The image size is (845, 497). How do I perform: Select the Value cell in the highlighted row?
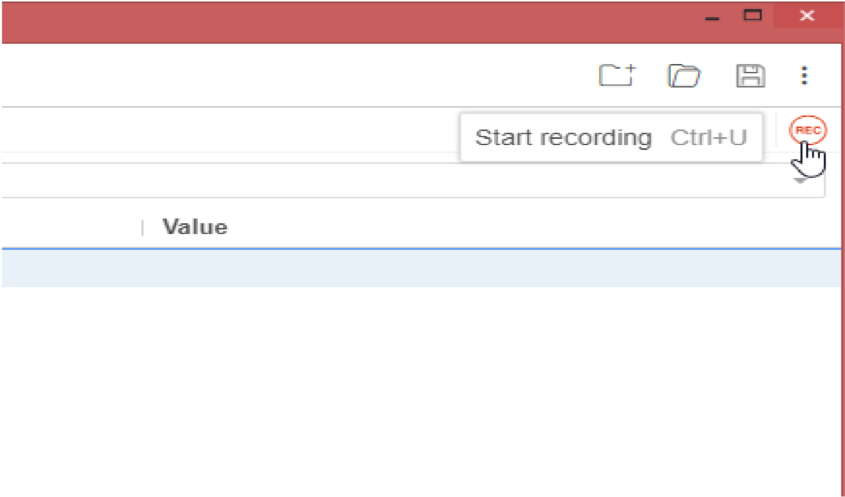coord(400,267)
